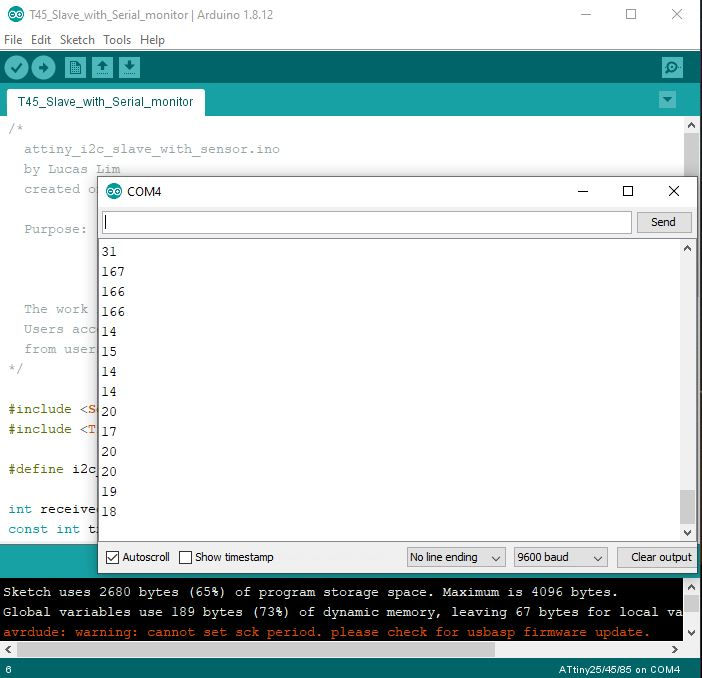Click the value 15 in serial output
Screen dimensions: 702x678
109,352
